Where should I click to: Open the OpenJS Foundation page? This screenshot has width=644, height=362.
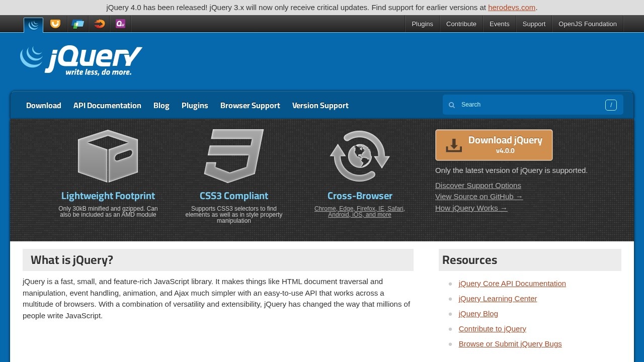(587, 24)
